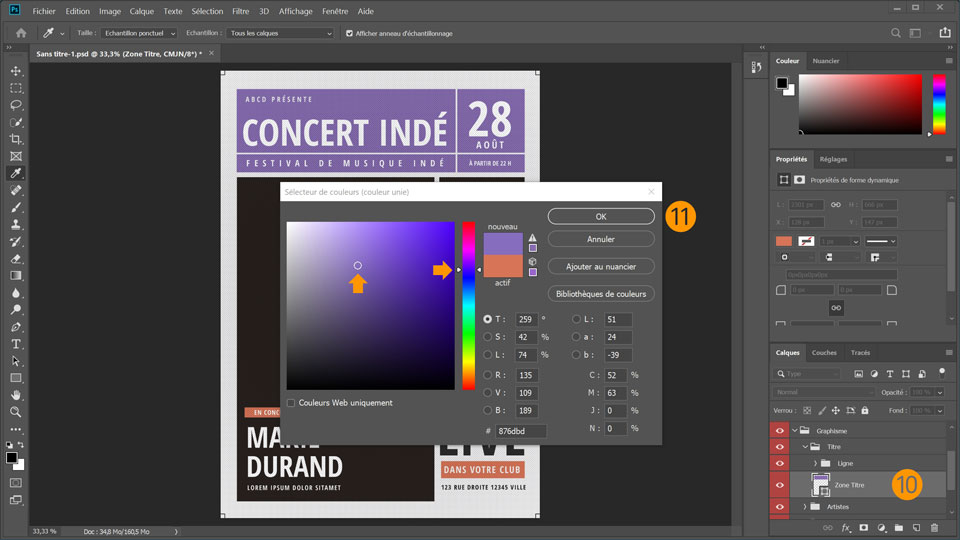Hide the Zone Titre layer

click(779, 485)
